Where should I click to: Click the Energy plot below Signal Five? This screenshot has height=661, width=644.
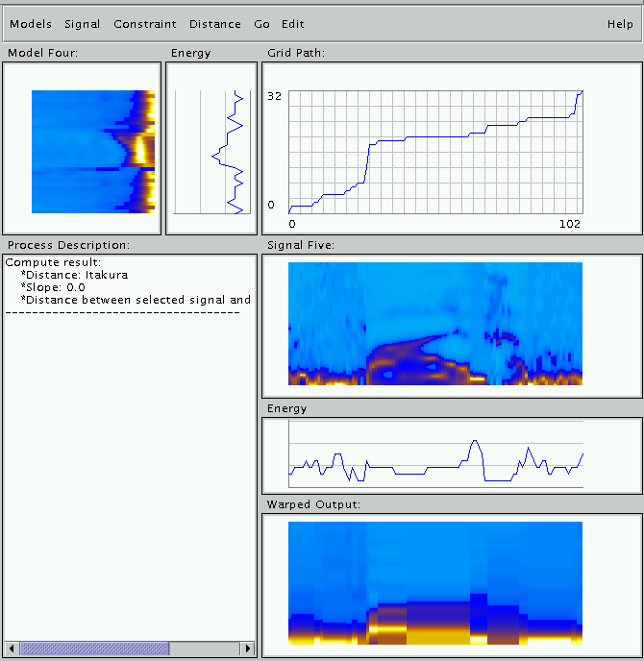point(435,454)
